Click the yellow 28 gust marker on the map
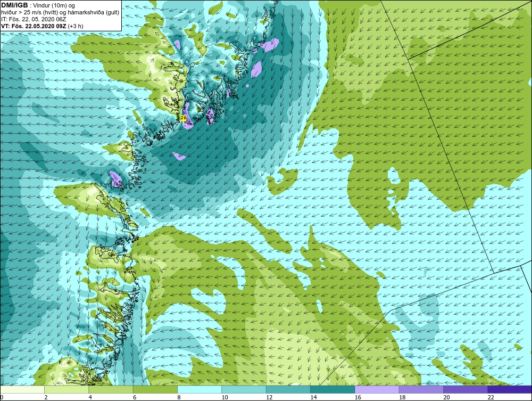 coord(183,118)
